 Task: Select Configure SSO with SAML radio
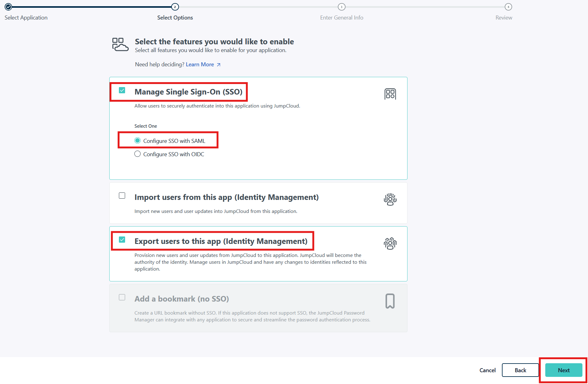coord(137,141)
